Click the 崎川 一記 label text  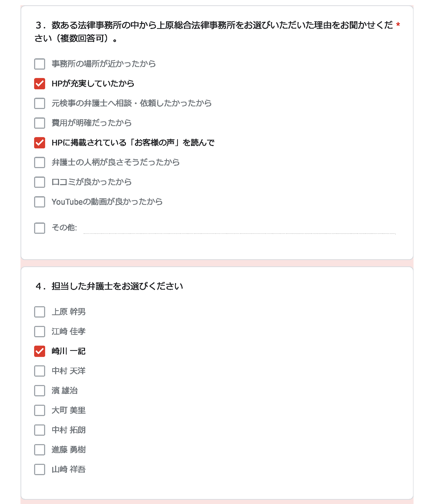pos(68,351)
